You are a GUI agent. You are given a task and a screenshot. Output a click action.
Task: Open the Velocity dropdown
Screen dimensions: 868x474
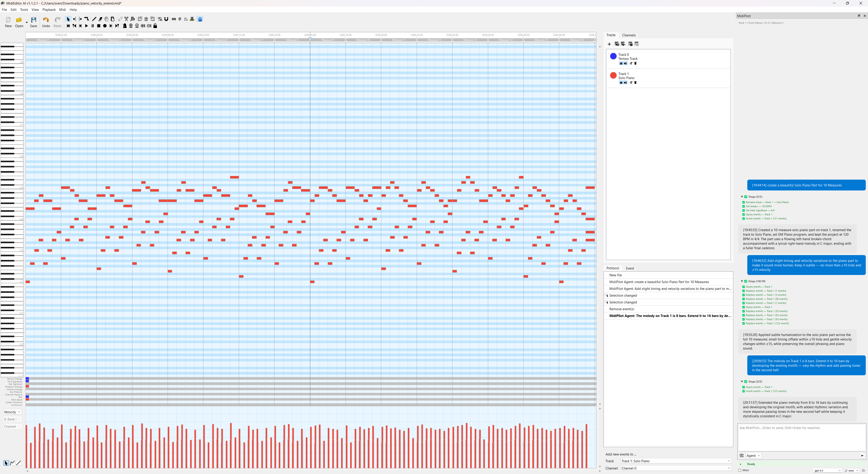pos(12,412)
